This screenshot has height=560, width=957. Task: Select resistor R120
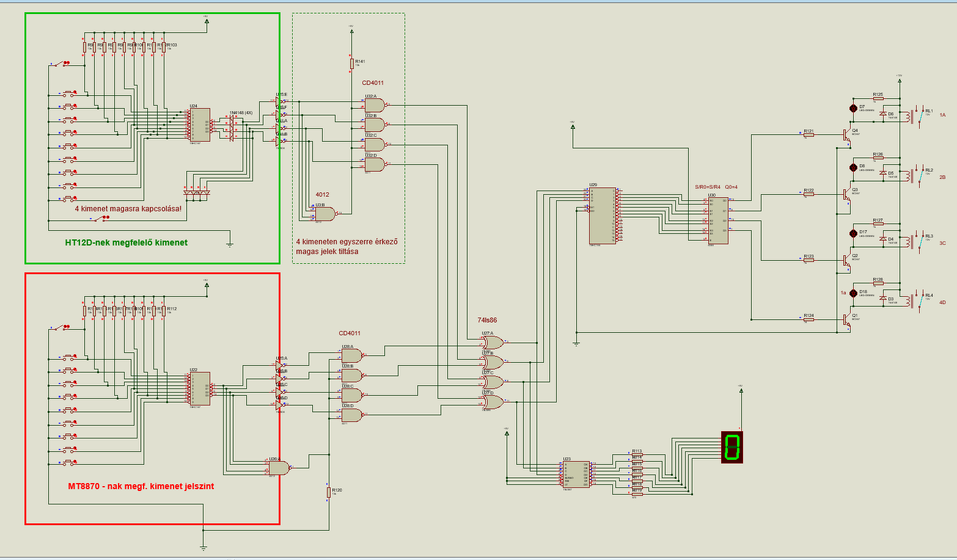click(328, 492)
